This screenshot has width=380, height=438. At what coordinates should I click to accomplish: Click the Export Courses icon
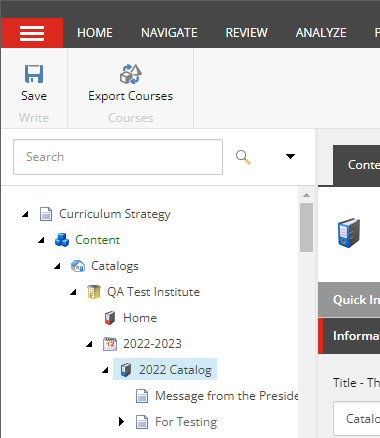point(131,74)
